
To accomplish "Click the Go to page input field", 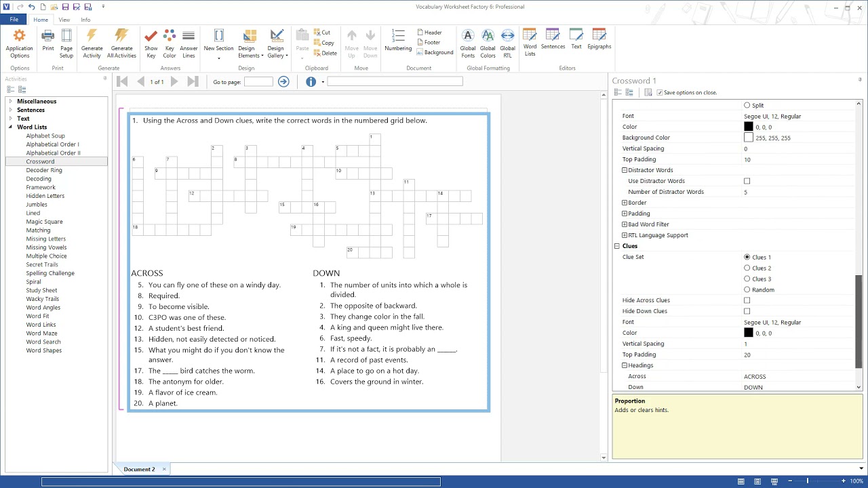I will tap(258, 81).
